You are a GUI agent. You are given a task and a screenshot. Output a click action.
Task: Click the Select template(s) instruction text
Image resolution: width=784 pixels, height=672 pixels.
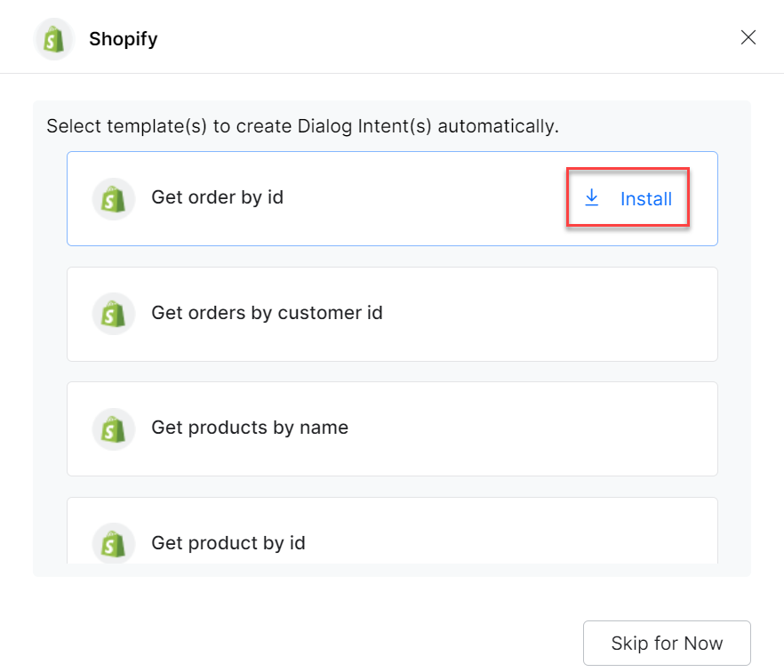click(302, 126)
